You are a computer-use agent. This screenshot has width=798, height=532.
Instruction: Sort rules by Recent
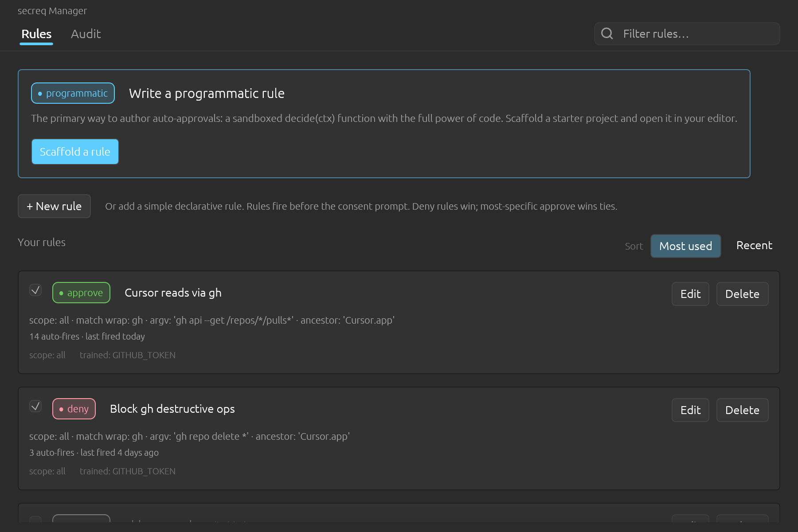(x=754, y=246)
